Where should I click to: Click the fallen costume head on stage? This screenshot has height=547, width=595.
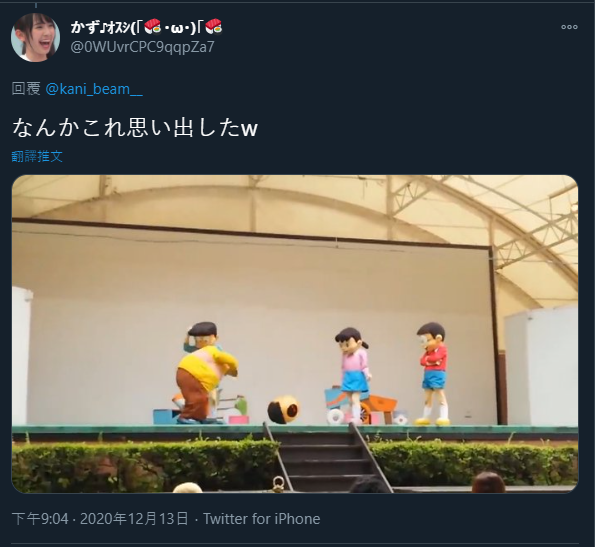(283, 410)
